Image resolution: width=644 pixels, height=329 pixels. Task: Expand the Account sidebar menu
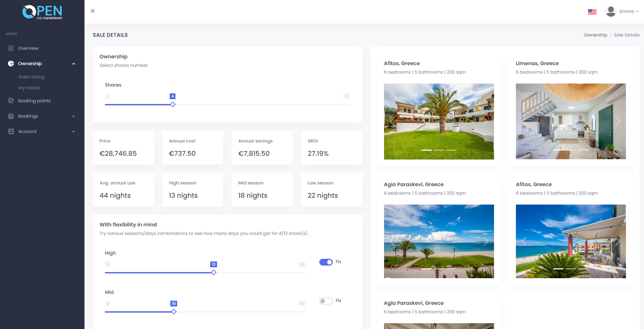pos(73,132)
